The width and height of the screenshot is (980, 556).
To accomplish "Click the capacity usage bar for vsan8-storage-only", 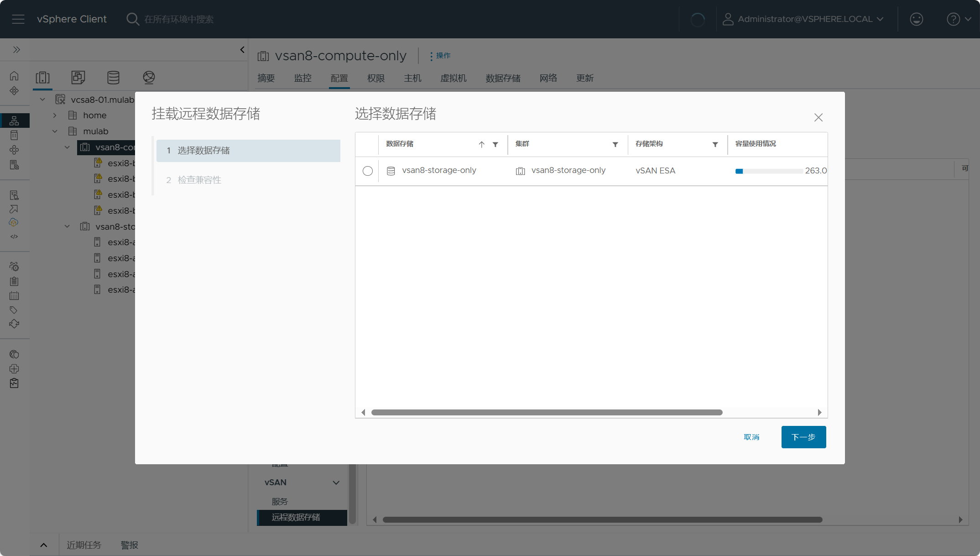I will [x=769, y=171].
